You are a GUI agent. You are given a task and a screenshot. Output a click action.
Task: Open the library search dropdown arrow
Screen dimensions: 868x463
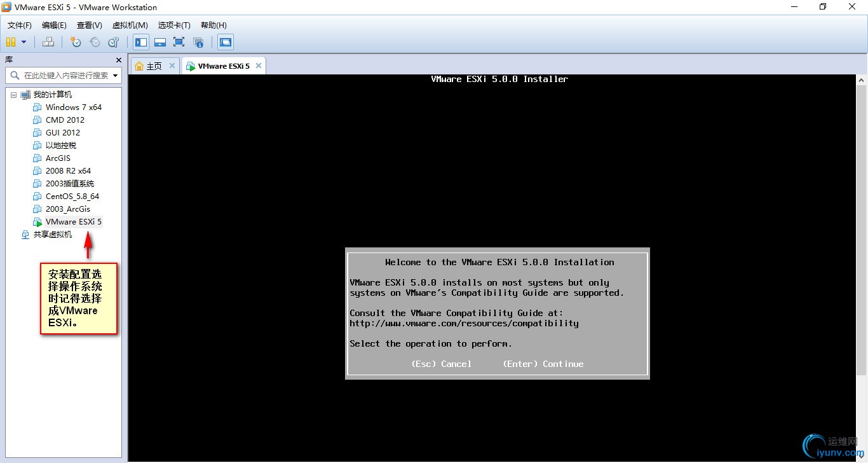point(116,75)
